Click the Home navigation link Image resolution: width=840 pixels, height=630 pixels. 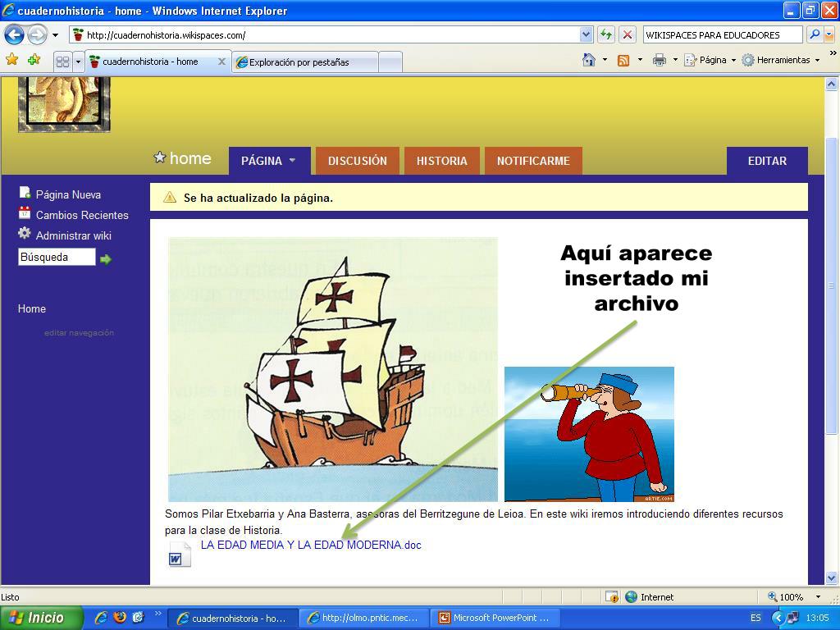click(32, 308)
